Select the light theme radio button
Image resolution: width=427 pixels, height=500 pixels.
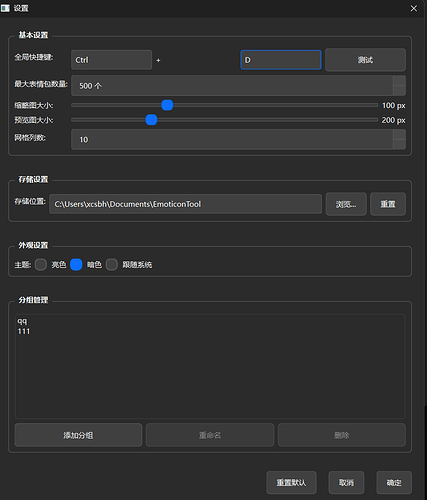point(41,265)
